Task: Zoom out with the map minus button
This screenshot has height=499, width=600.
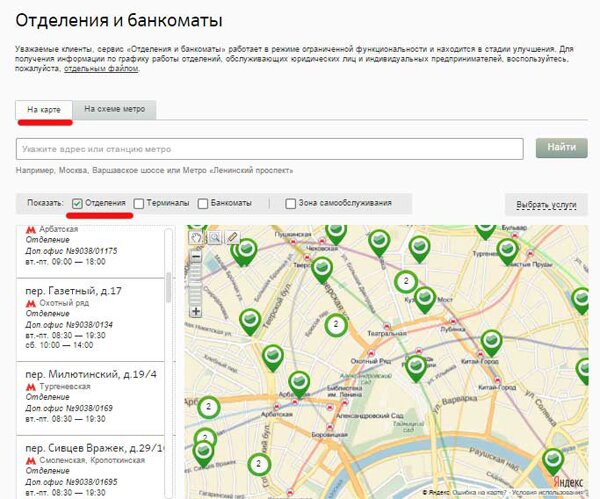Action: pos(196,257)
